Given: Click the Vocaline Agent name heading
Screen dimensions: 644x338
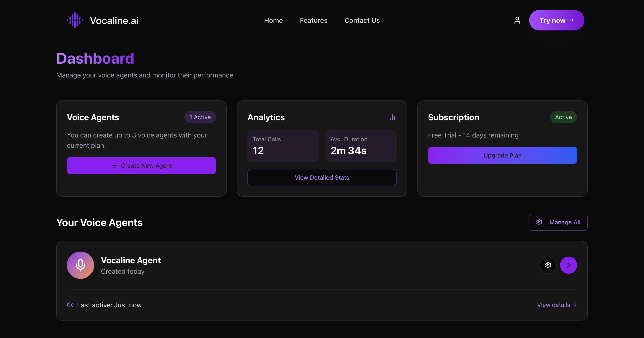Looking at the screenshot, I should 131,260.
